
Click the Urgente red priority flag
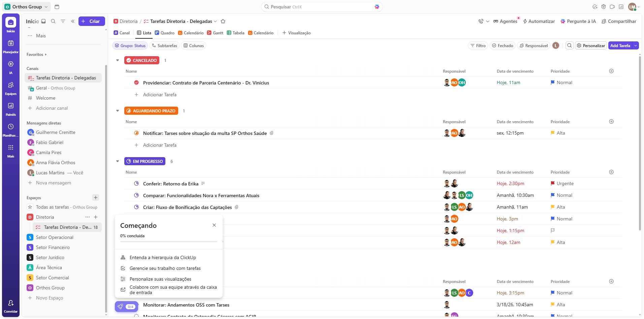pyautogui.click(x=553, y=184)
